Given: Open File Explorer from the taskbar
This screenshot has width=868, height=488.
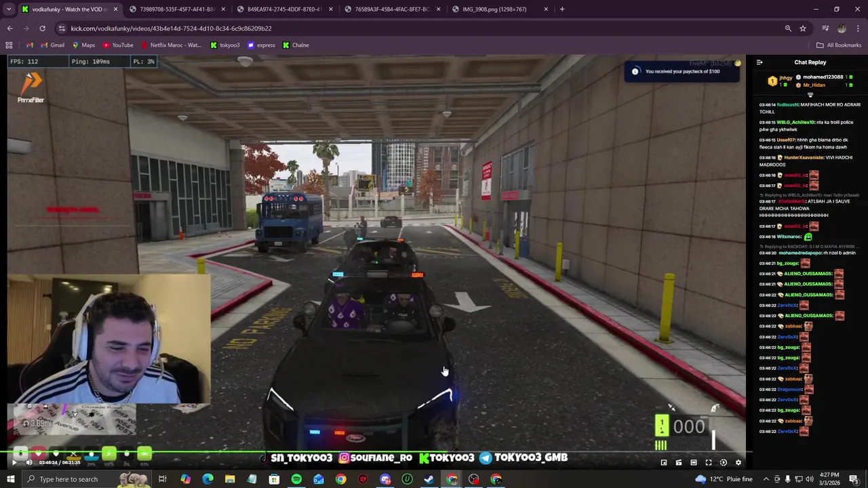Looking at the screenshot, I should 230,479.
